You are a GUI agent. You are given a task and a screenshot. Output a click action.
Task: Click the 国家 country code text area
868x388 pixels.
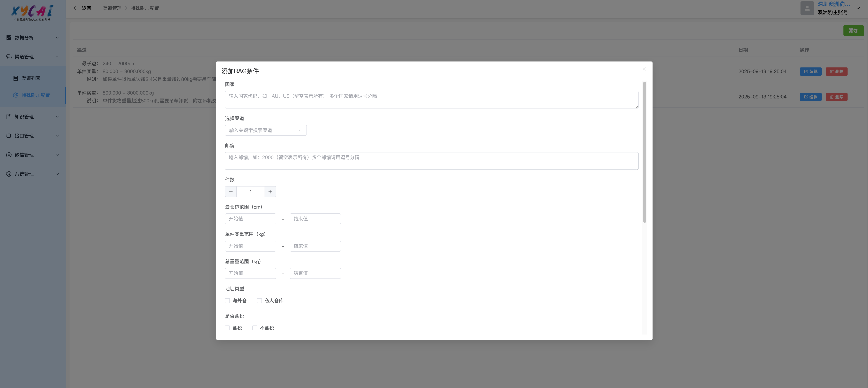(x=431, y=100)
